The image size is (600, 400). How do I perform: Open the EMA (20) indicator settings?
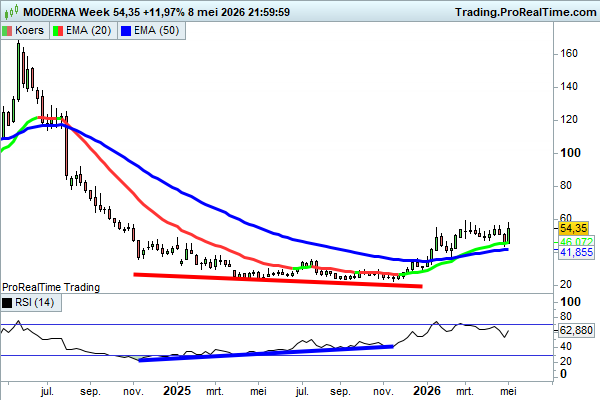pyautogui.click(x=83, y=31)
